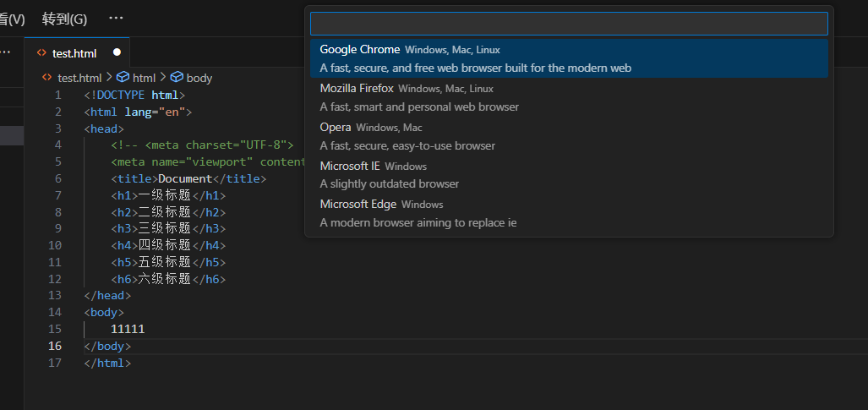This screenshot has width=868, height=410.
Task: Open the sidebar's more actions ellipsis
Action: click(6, 52)
